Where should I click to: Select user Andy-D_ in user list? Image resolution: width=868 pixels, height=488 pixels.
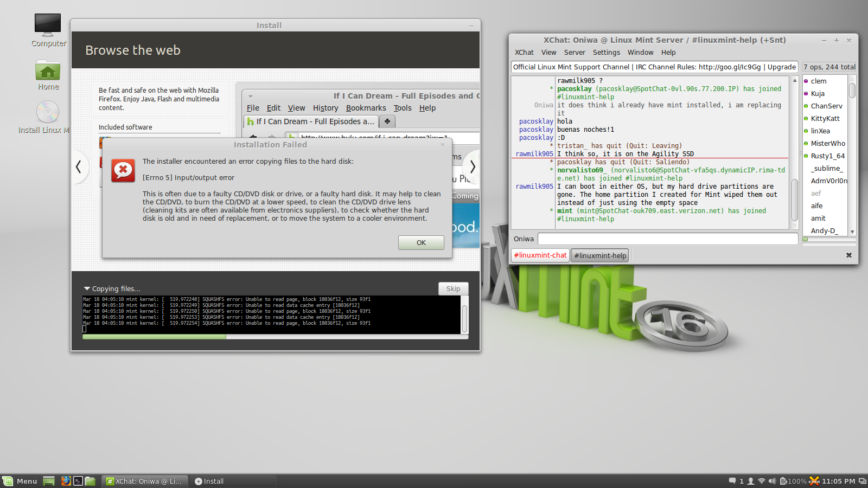tap(825, 230)
